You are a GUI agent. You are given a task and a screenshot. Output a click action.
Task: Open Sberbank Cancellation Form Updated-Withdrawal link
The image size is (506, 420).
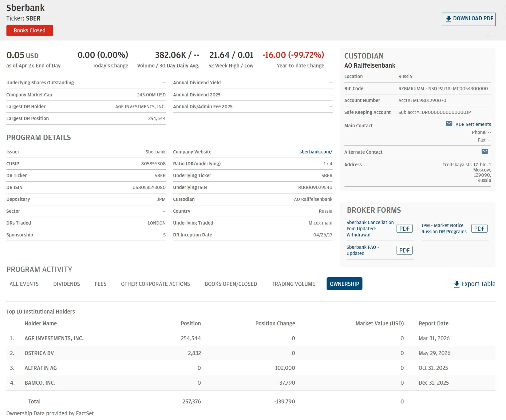(x=370, y=229)
